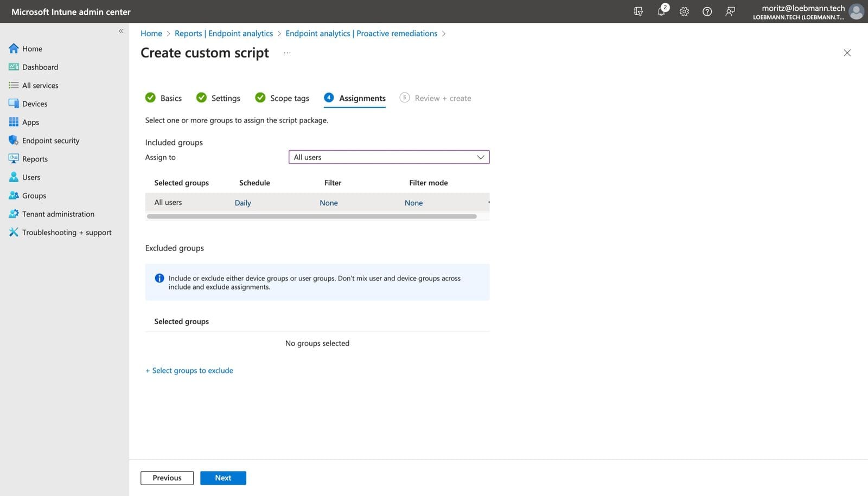
Task: Open the Dashboard sidebar icon
Action: point(14,67)
